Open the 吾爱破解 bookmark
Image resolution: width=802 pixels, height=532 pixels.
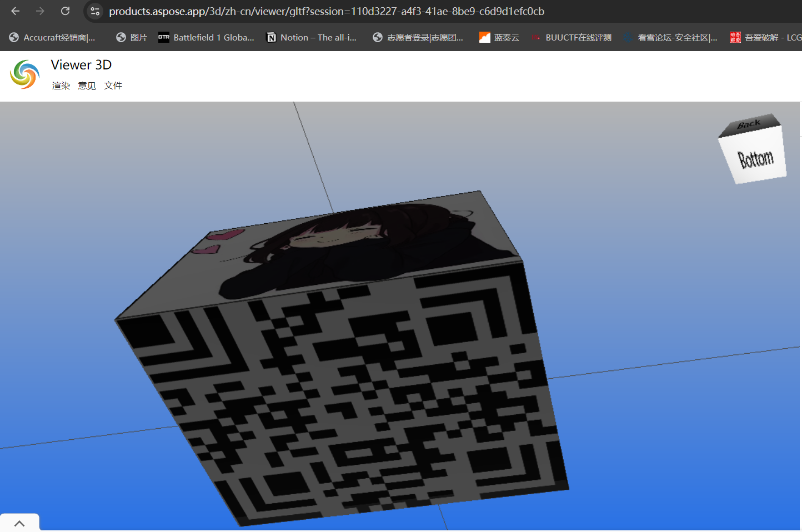tap(765, 37)
